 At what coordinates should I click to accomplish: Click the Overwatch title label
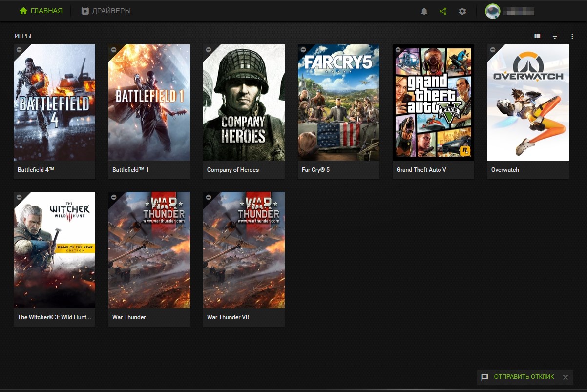coord(505,170)
